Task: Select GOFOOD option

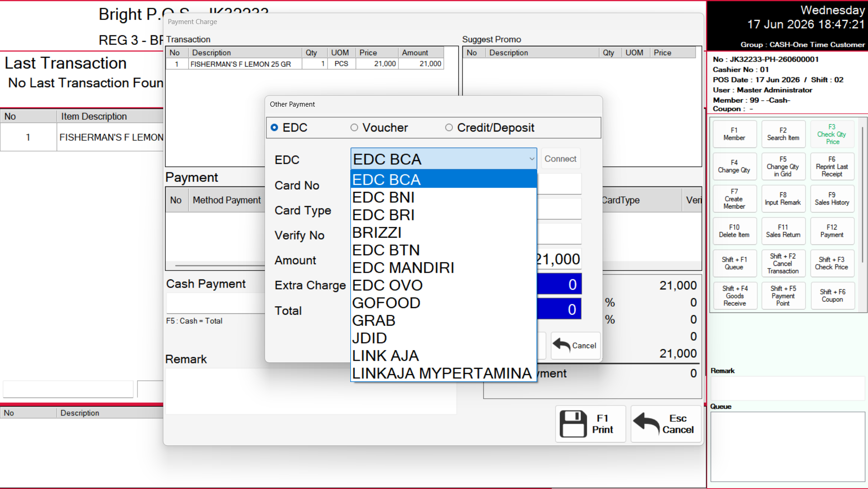Action: pyautogui.click(x=444, y=303)
